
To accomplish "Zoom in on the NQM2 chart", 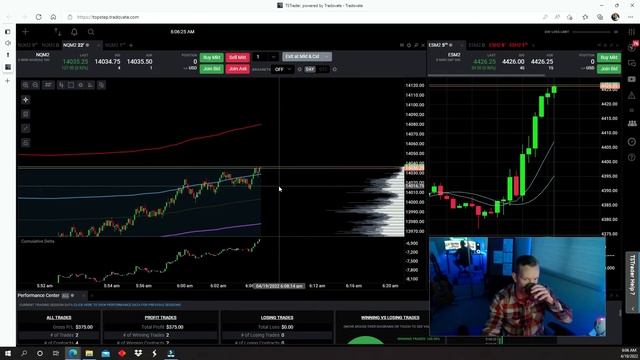I will point(25,85).
